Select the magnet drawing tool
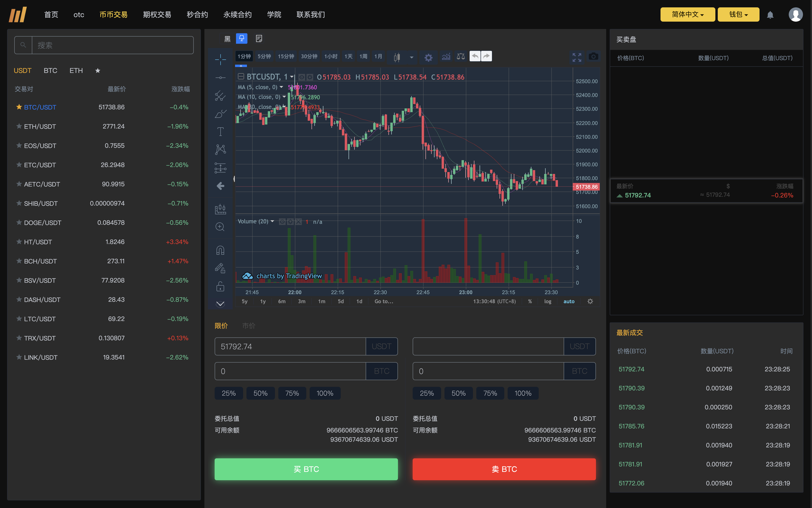Image resolution: width=812 pixels, height=508 pixels. [x=220, y=251]
